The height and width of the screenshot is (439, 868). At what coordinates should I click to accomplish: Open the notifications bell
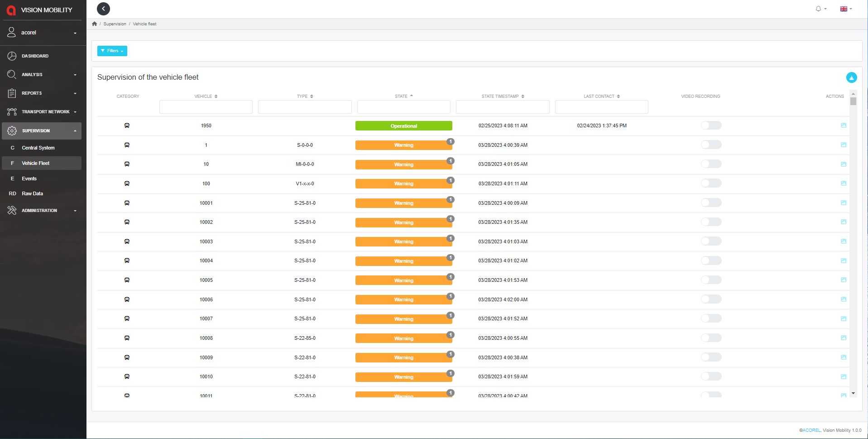click(820, 9)
